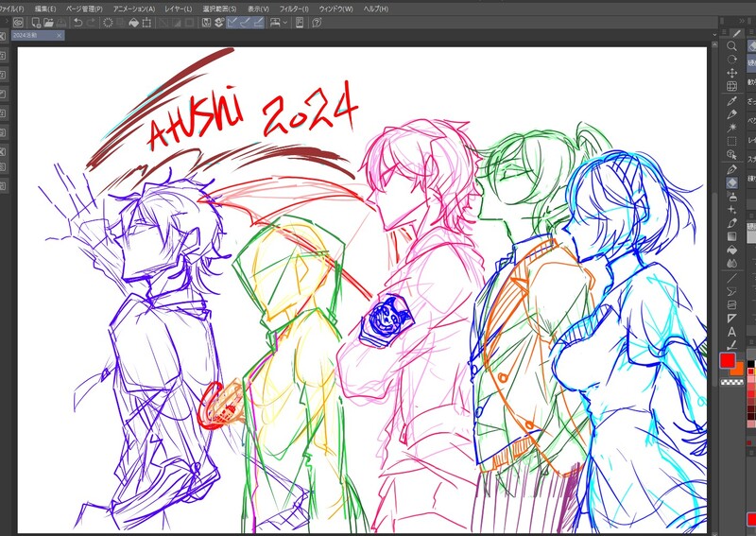Screen dimensions: 756x536
Task: Open the 選択範囲(S) menu
Action: [x=219, y=9]
